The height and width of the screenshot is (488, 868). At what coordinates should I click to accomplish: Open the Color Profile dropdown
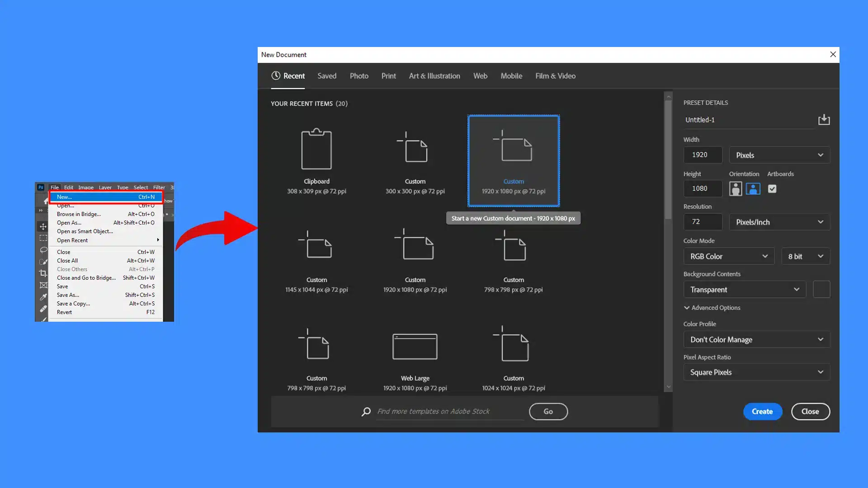pyautogui.click(x=757, y=339)
